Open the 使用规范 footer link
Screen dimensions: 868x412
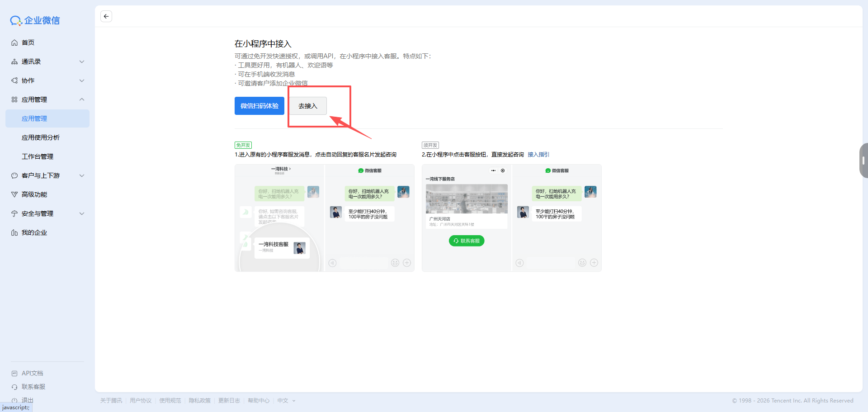170,401
